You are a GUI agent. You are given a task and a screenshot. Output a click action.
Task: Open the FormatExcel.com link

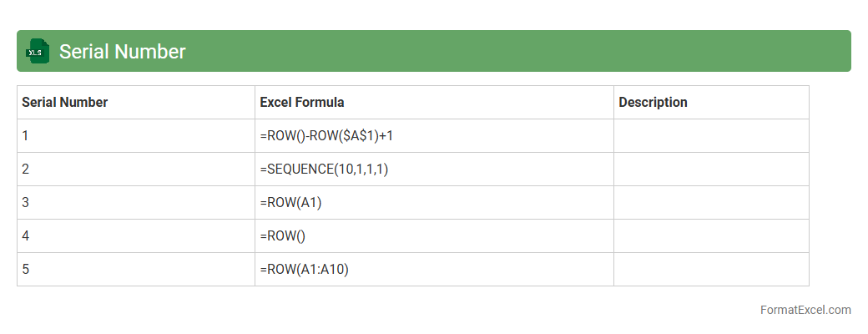coord(805,310)
